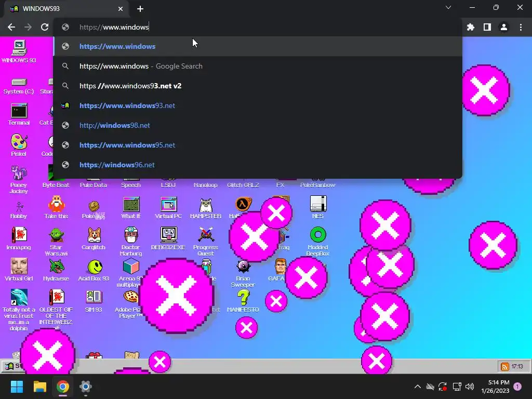Select the https://www.windows95.net suggestion
The image size is (532, 399).
[258, 145]
